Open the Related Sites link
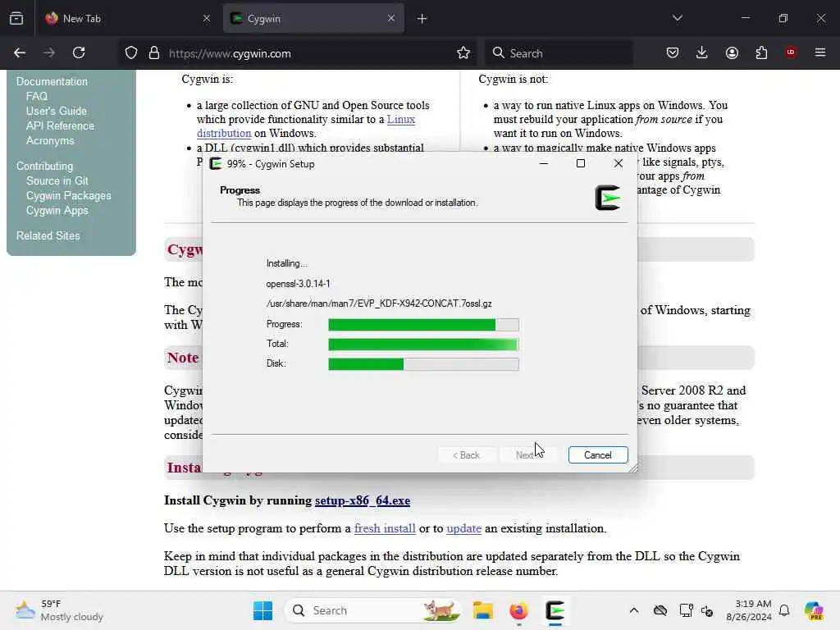This screenshot has width=840, height=630. click(x=48, y=235)
